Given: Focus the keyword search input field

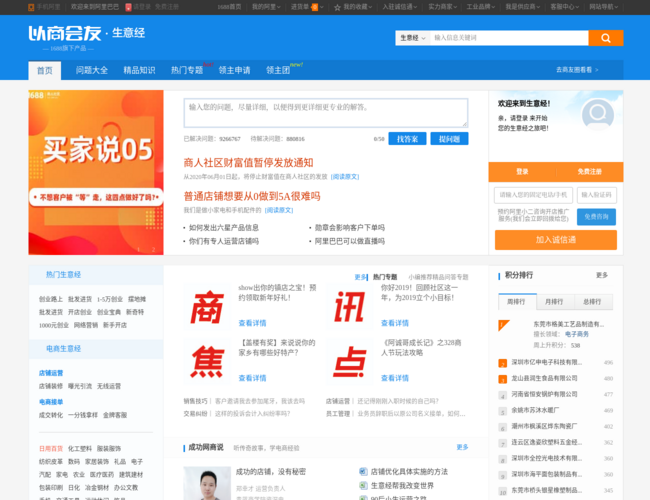Looking at the screenshot, I should 509,38.
